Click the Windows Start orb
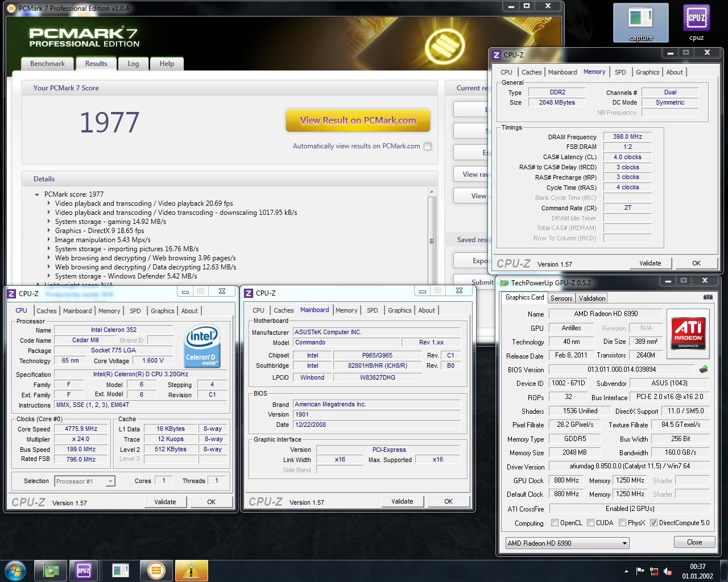728x582 pixels. [15, 571]
